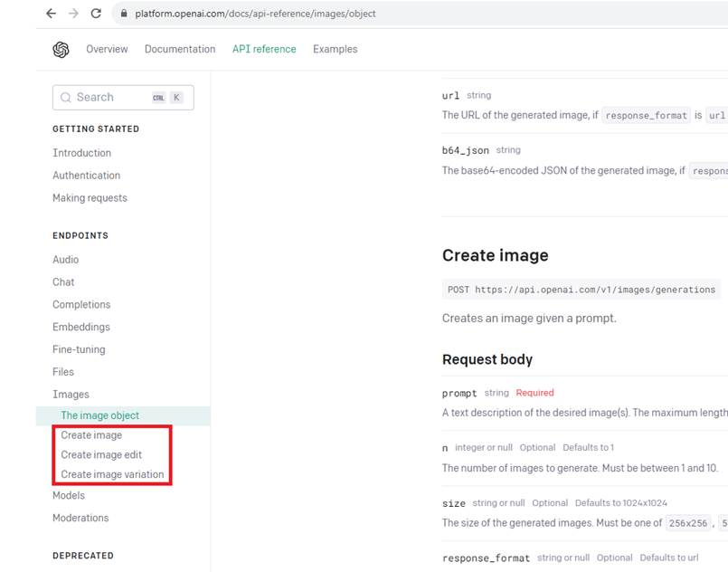728x572 pixels.
Task: Click the response_format parameter name at bottom
Action: point(487,558)
